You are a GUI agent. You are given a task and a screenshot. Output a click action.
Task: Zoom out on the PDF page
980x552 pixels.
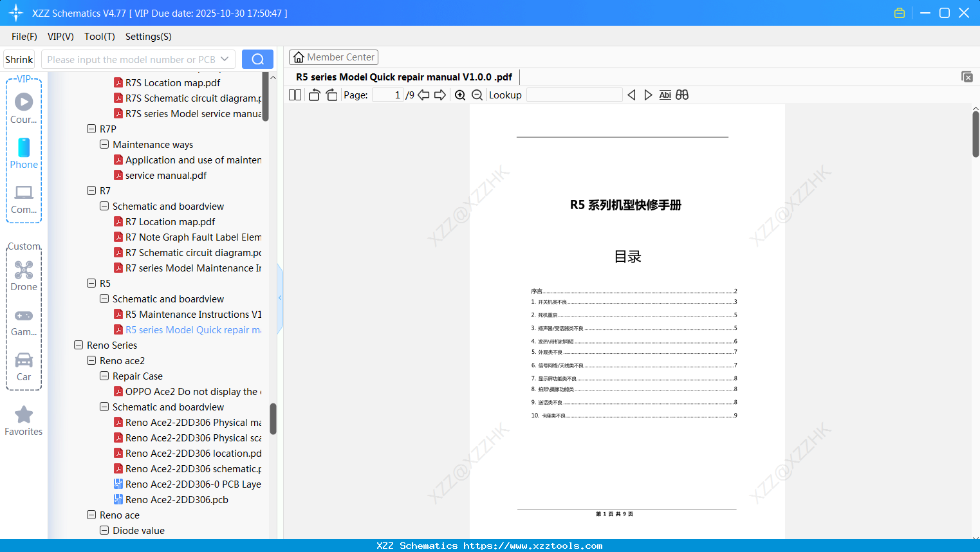477,95
